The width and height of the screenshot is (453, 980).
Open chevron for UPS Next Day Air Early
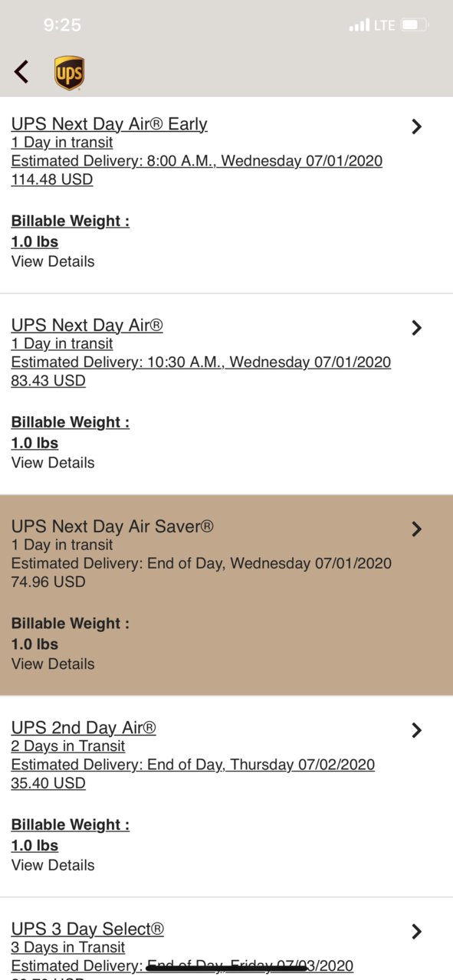(x=416, y=126)
